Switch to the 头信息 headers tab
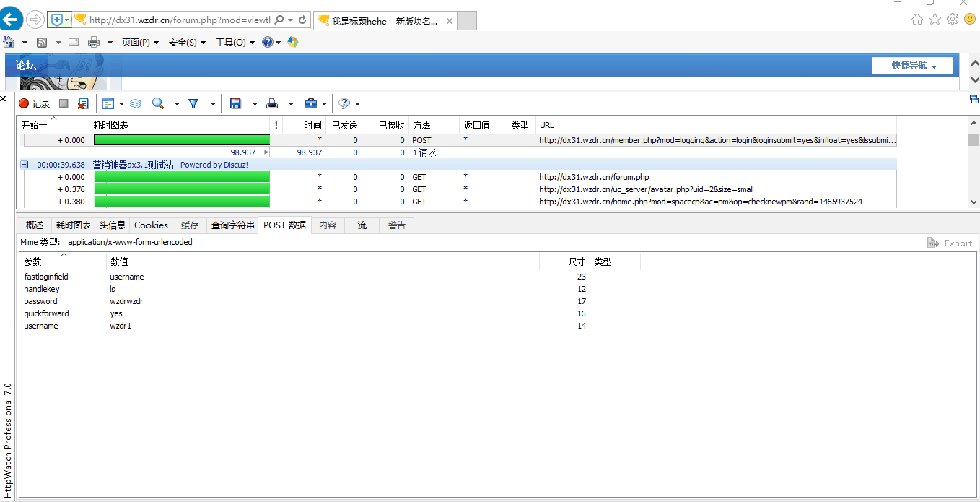The height and width of the screenshot is (502, 980). pyautogui.click(x=112, y=225)
